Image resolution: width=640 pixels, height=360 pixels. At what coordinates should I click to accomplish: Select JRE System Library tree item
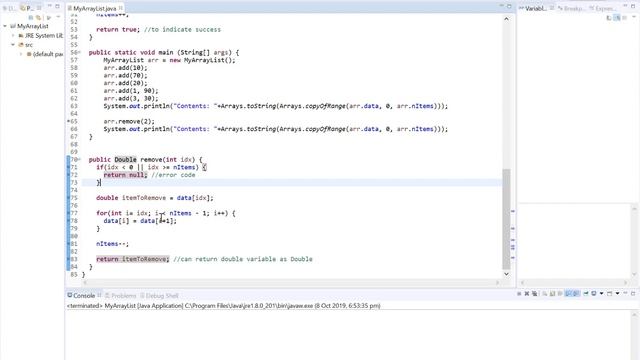tap(40, 36)
